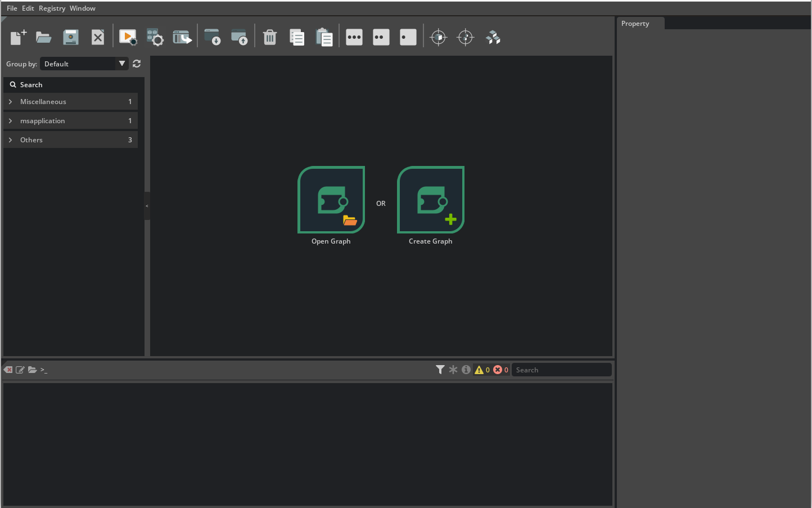Select the two-dots detail level icon
The width and height of the screenshot is (812, 508).
(381, 37)
